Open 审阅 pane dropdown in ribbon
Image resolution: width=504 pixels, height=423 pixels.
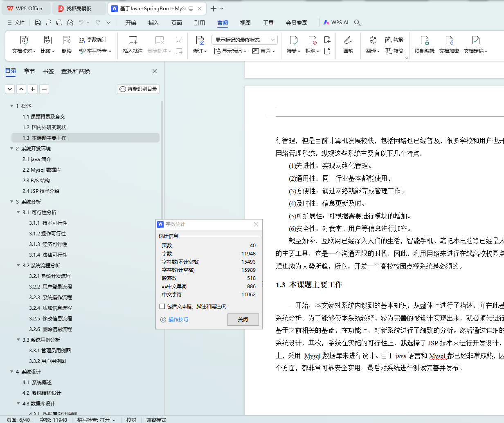(264, 51)
